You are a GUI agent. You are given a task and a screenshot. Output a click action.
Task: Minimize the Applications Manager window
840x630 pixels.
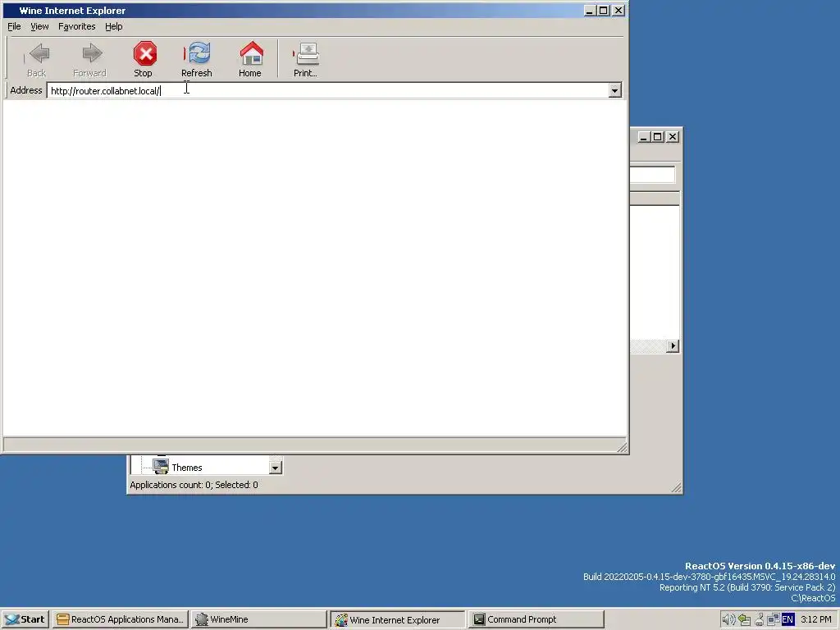[643, 137]
